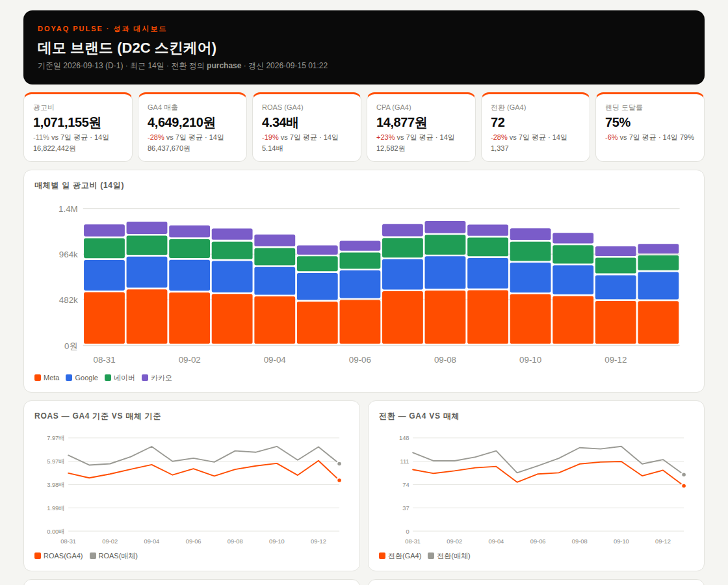The image size is (728, 585).
Task: Click the ROAS — GA4 기준 VS 매체 기준 title
Action: click(97, 416)
